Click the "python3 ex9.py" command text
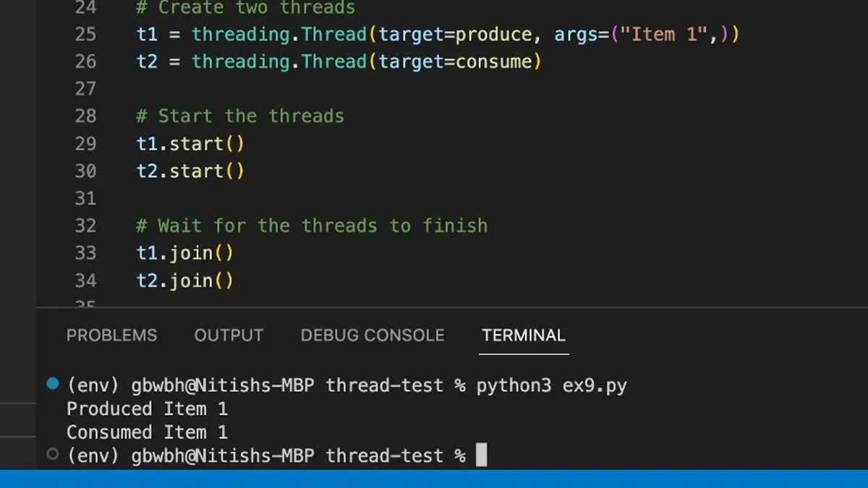This screenshot has height=488, width=868. 551,386
